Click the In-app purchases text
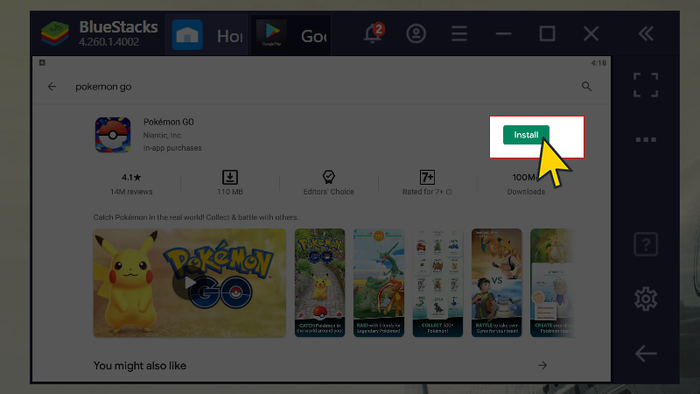Viewport: 700px width, 394px height. tap(172, 148)
